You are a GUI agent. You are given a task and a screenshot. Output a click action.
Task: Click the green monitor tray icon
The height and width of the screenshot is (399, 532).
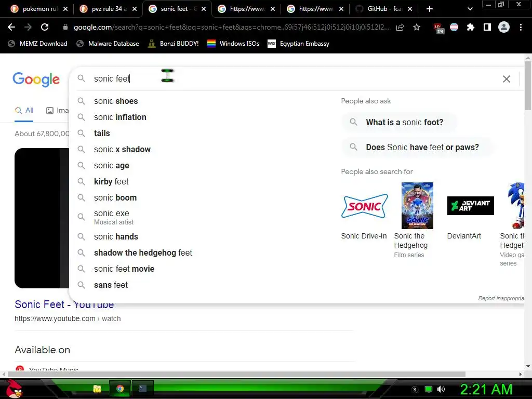(429, 389)
